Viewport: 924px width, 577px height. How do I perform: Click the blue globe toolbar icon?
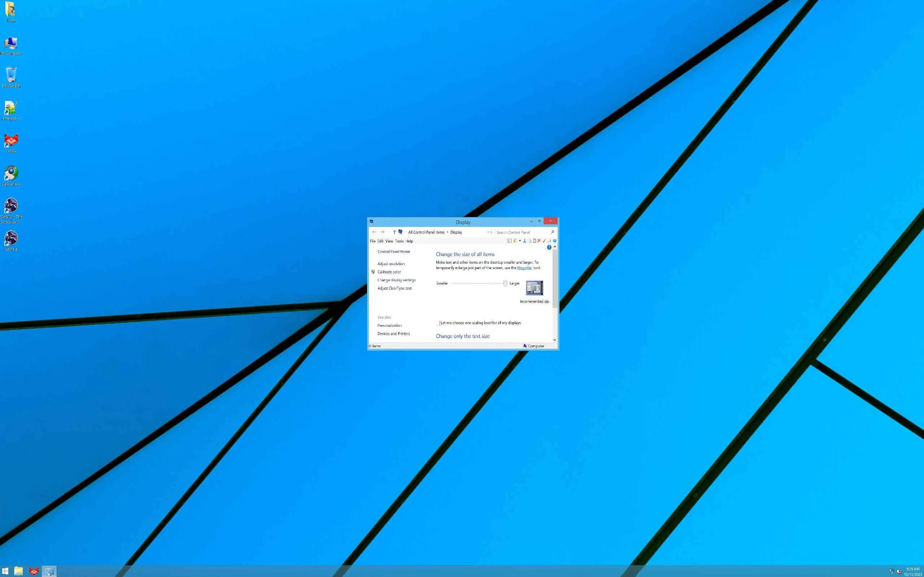click(x=554, y=241)
